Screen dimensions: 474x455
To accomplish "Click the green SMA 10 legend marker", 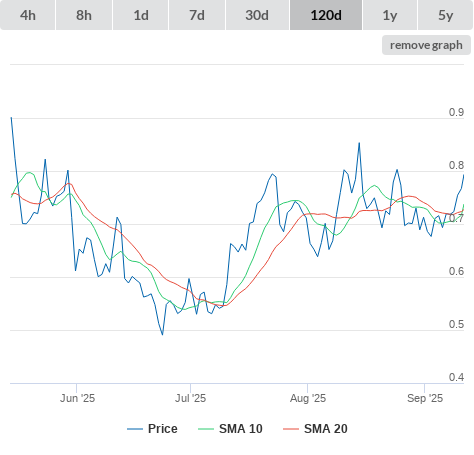I will 206,429.
